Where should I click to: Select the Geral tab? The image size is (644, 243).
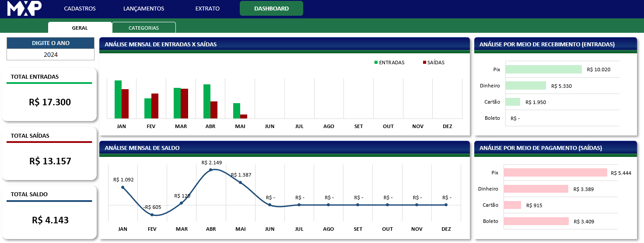pos(80,28)
